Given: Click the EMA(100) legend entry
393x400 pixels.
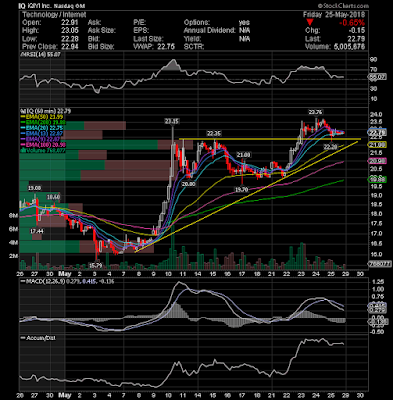Looking at the screenshot, I should (43, 144).
